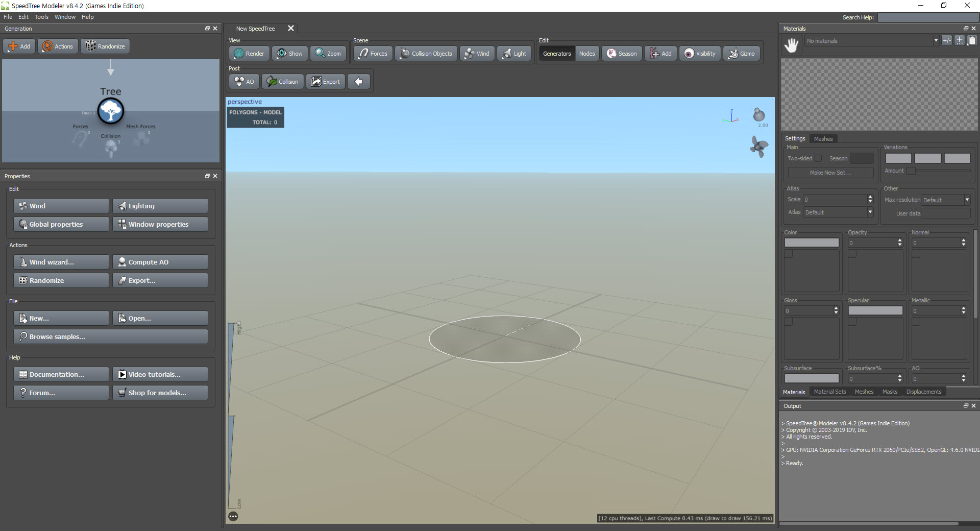Image resolution: width=980 pixels, height=531 pixels.
Task: Open the Forces scene button
Action: point(373,54)
